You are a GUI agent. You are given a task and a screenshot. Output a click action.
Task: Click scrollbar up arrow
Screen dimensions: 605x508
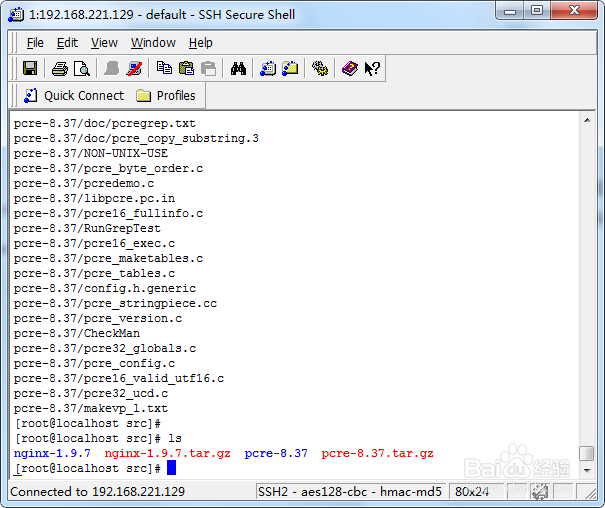point(587,120)
